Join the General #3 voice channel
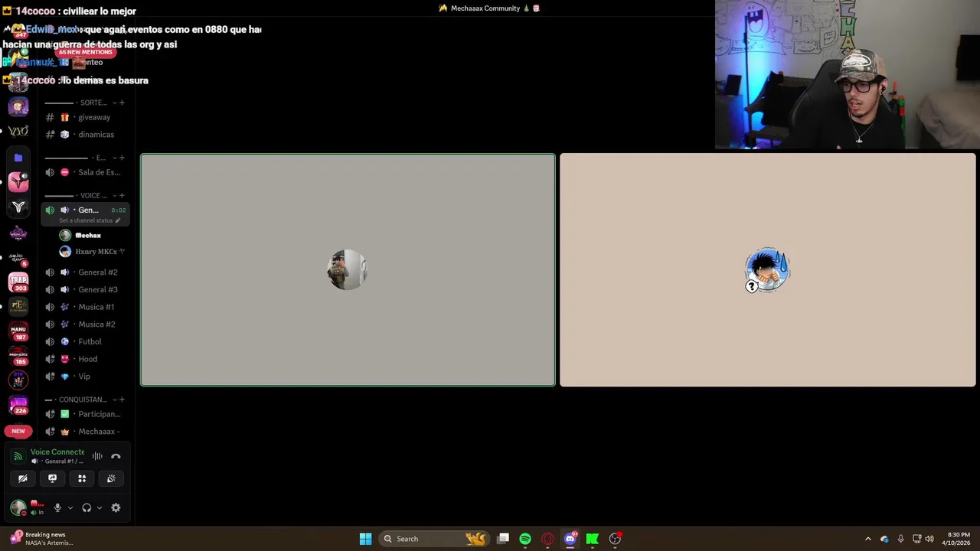Image resolution: width=980 pixels, height=551 pixels. coord(85,289)
